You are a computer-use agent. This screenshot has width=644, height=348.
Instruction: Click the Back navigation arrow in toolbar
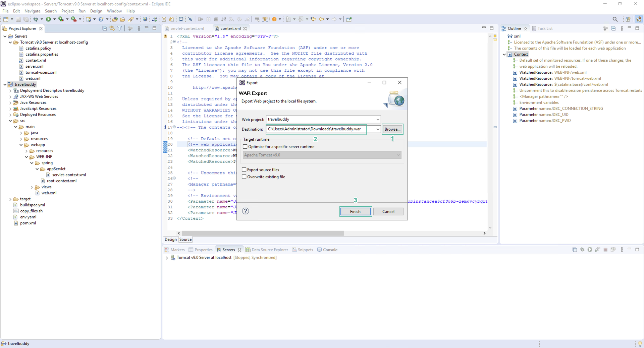pyautogui.click(x=321, y=19)
